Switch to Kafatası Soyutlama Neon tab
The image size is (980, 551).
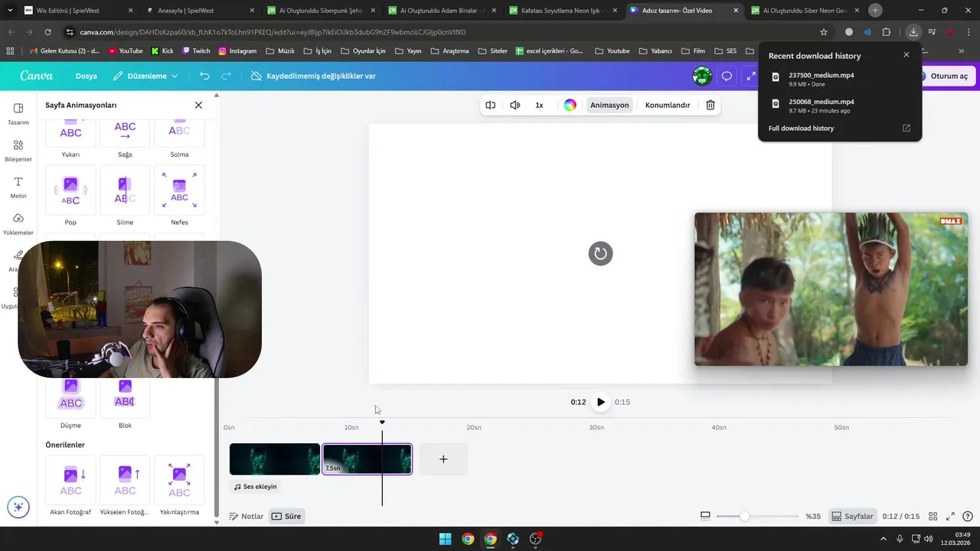[x=564, y=11]
